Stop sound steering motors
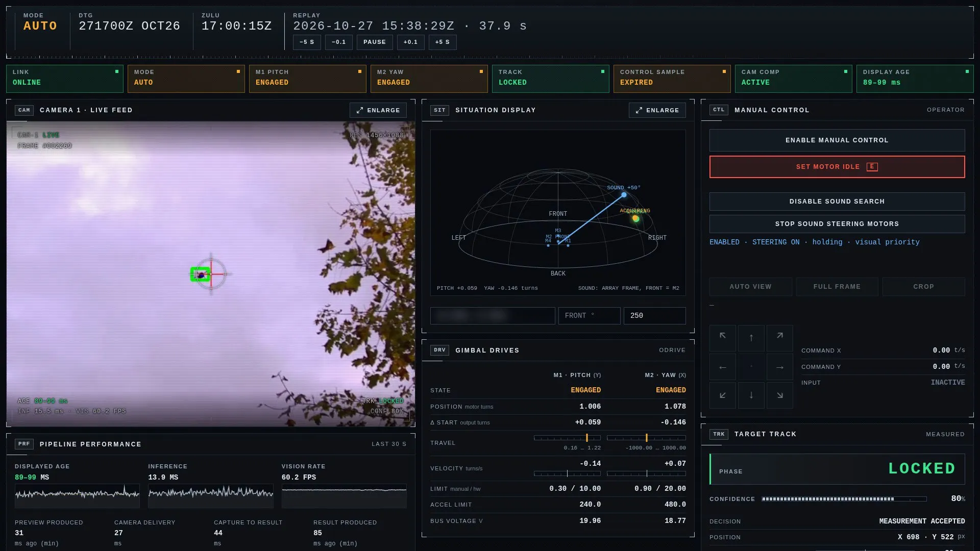 tap(837, 224)
